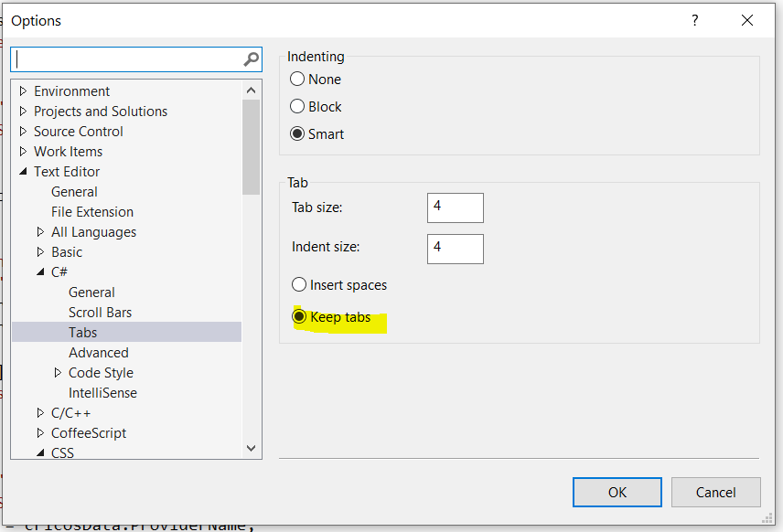Click the search magnifier icon
Image resolution: width=783 pixels, height=532 pixels.
coord(251,59)
